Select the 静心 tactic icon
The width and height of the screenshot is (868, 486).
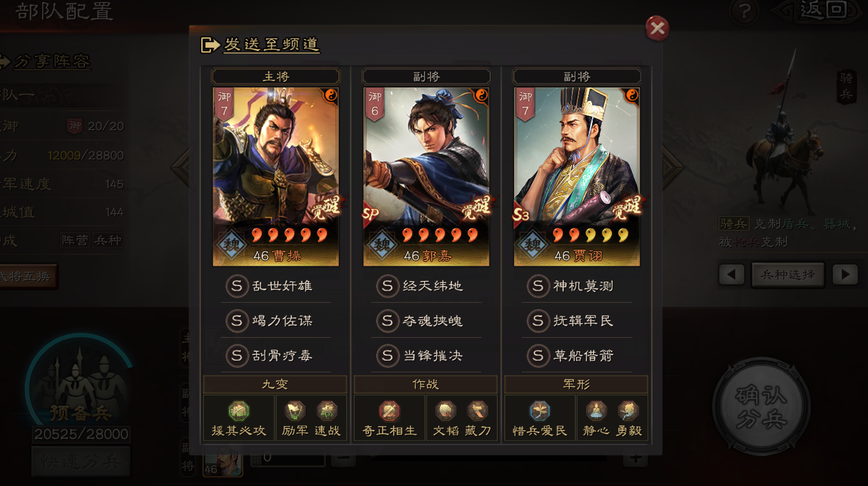pos(596,411)
